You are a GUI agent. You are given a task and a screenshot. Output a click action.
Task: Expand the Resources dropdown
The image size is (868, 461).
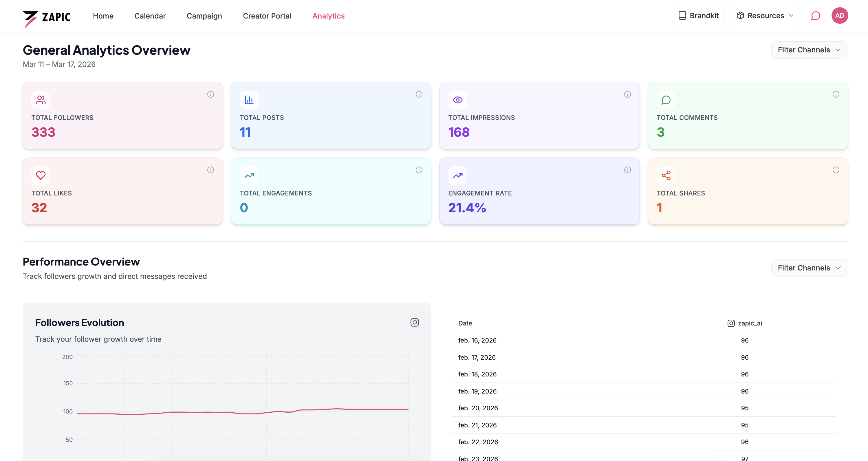765,16
